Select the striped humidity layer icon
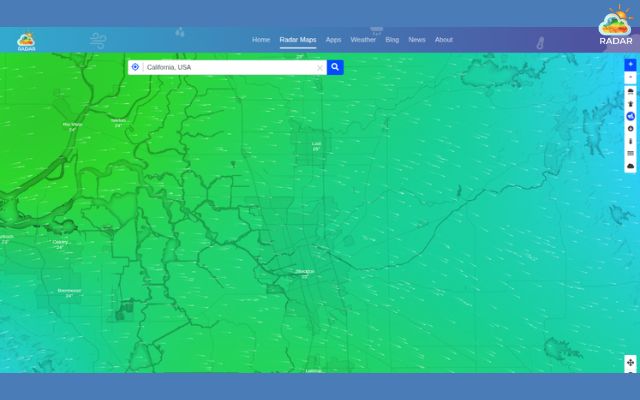 (630, 153)
